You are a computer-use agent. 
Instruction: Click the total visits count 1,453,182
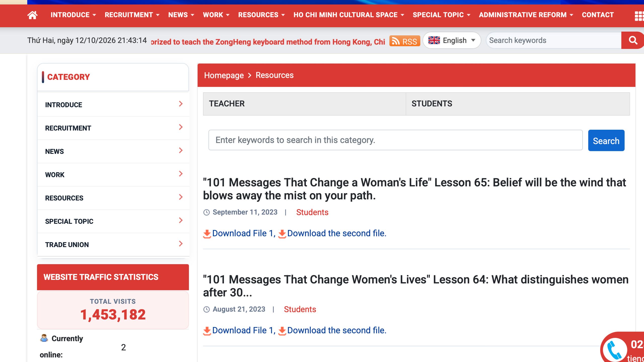coord(113,315)
